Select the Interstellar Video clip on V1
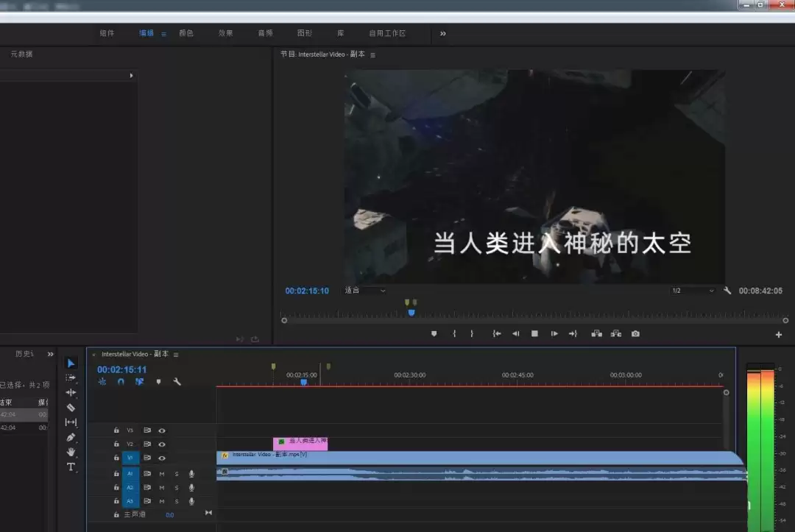The width and height of the screenshot is (795, 532). [x=480, y=458]
